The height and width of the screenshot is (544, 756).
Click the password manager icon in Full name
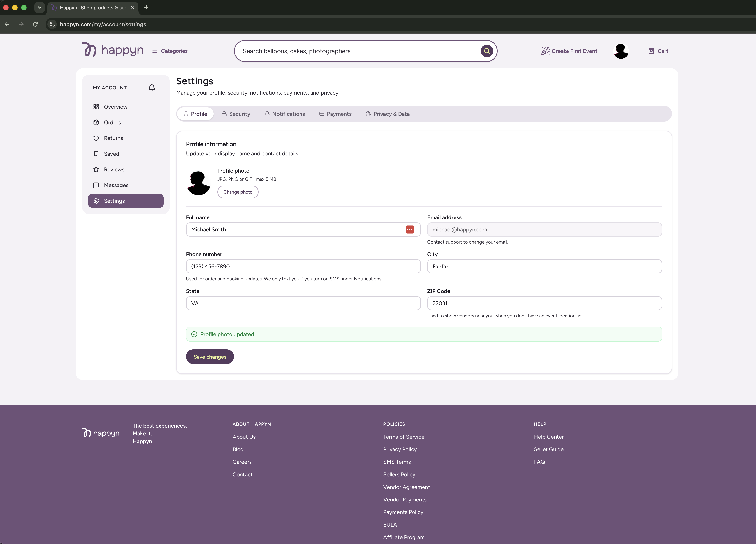pos(410,229)
